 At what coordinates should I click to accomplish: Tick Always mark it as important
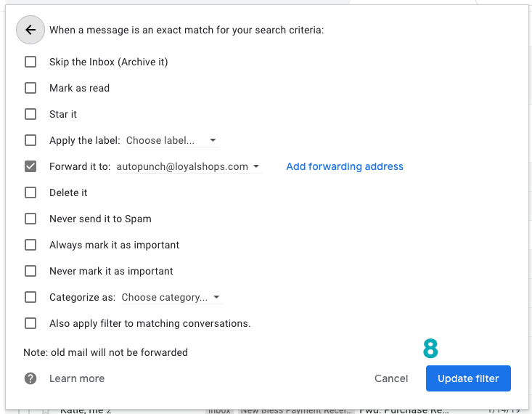tap(30, 245)
